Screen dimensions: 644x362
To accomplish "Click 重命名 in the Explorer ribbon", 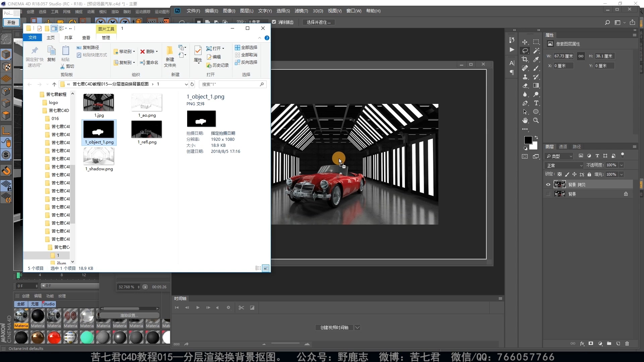I will tap(149, 63).
